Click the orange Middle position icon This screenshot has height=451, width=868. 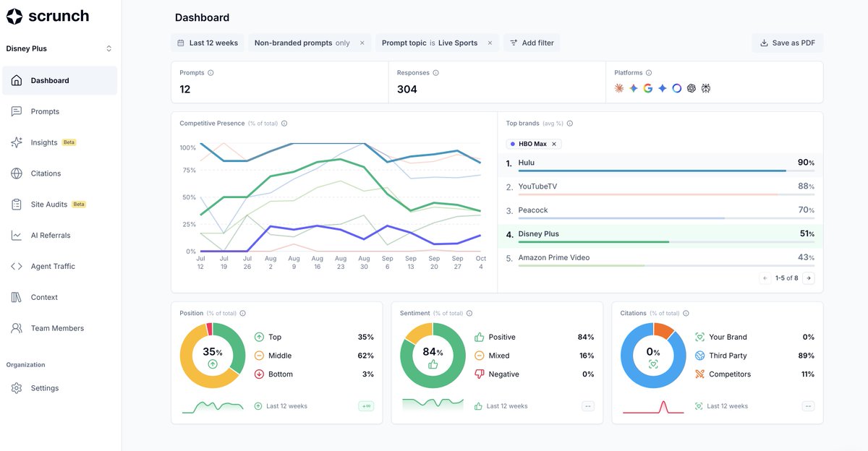tap(259, 356)
